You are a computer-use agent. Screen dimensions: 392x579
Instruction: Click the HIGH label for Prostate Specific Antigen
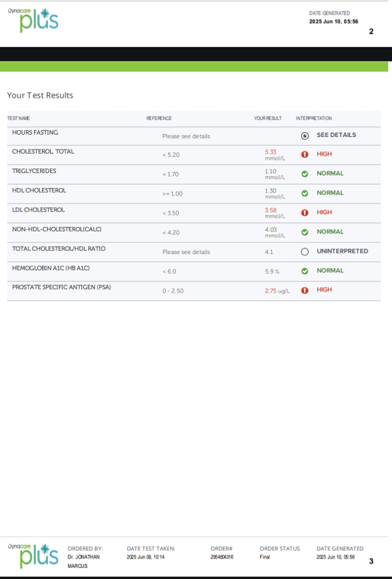[x=324, y=289]
